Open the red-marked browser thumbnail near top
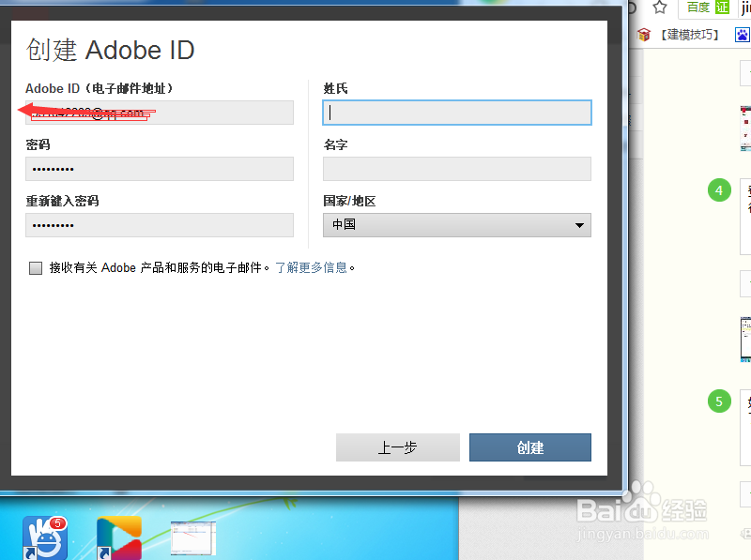This screenshot has height=560, width=751. [745, 129]
